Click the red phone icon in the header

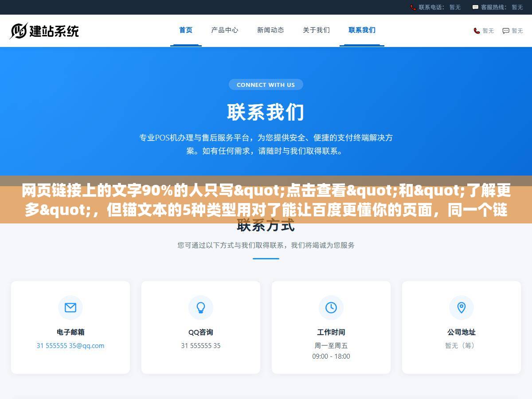477,31
